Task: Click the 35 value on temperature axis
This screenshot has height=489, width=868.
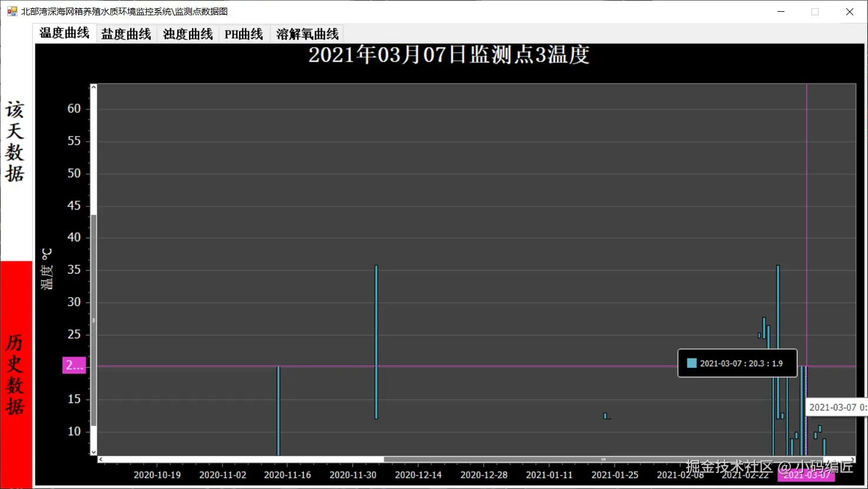Action: click(74, 270)
